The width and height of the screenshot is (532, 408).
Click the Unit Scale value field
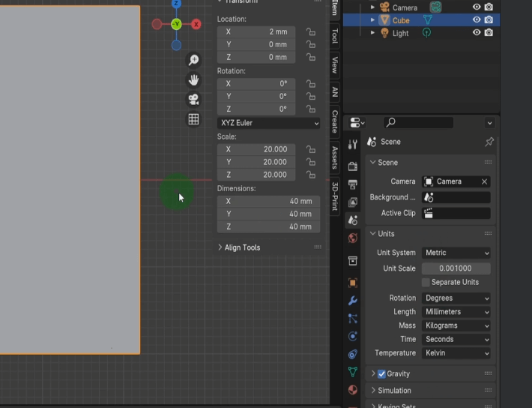pyautogui.click(x=456, y=268)
